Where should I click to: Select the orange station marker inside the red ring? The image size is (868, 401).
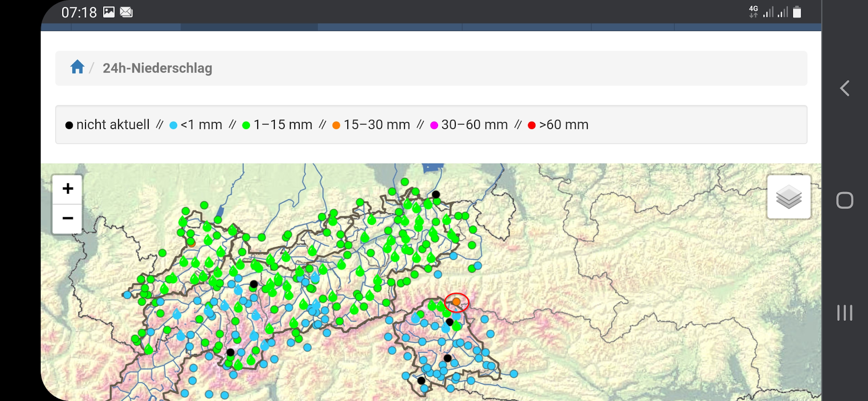[457, 302]
